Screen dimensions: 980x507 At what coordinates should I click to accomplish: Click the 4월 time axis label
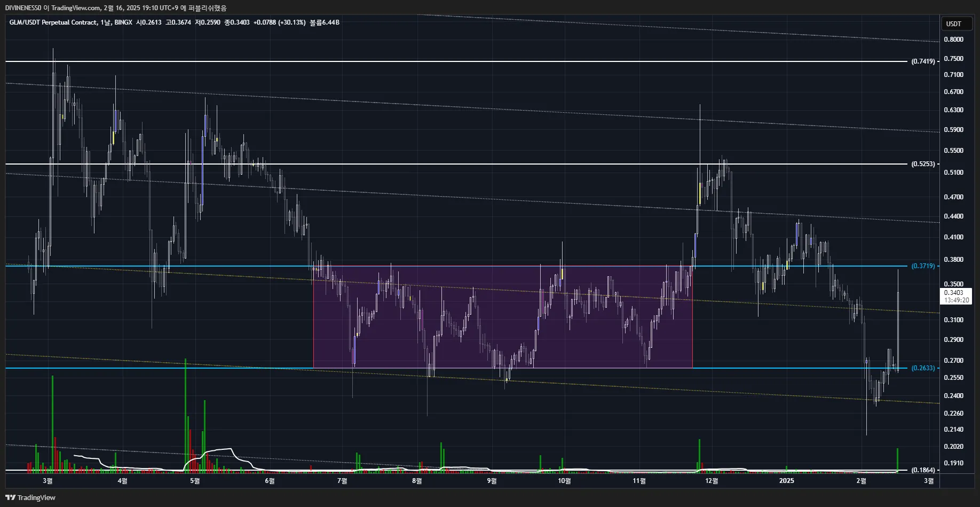pyautogui.click(x=122, y=481)
